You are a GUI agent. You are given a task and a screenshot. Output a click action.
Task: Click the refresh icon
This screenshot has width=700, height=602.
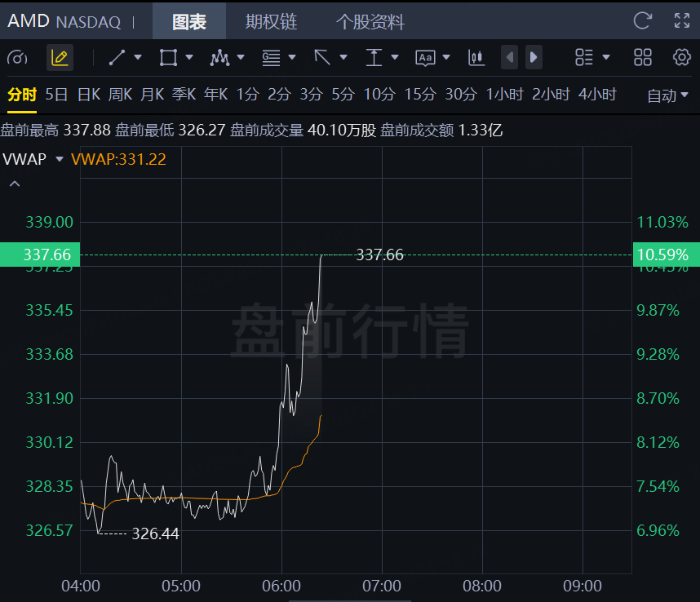point(642,20)
